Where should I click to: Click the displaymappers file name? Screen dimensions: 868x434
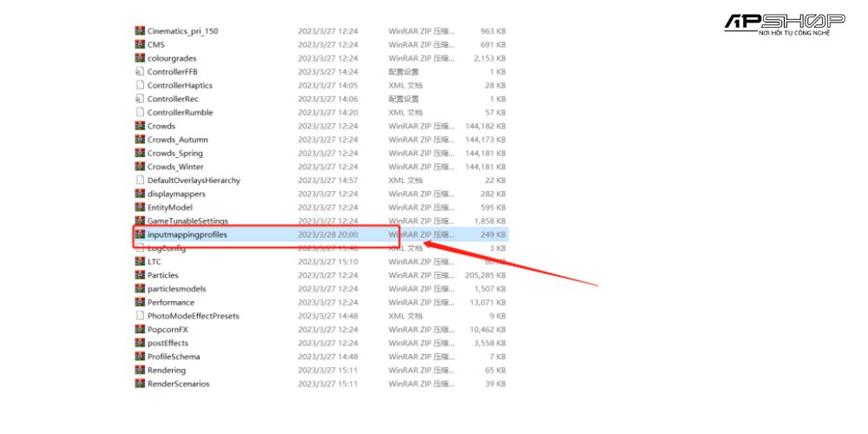pyautogui.click(x=176, y=194)
